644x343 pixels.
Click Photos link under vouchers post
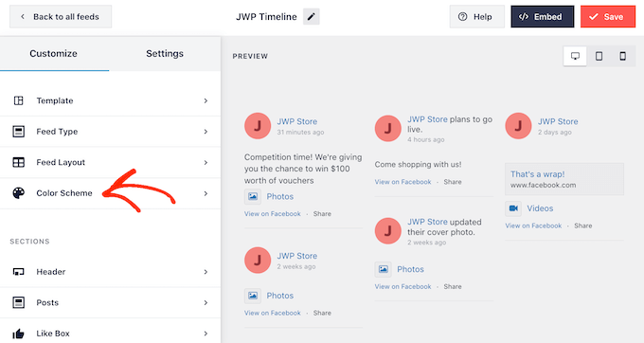(280, 196)
